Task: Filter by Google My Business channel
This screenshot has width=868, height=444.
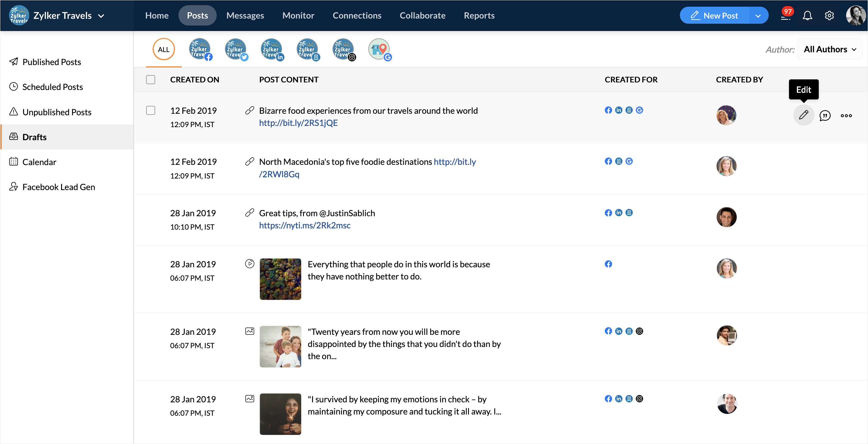Action: tap(379, 49)
